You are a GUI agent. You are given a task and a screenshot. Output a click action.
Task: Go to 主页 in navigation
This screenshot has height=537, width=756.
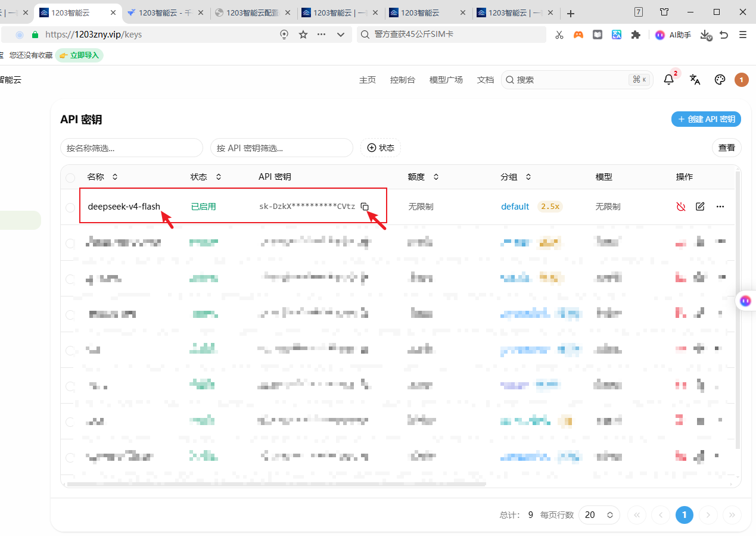click(368, 80)
